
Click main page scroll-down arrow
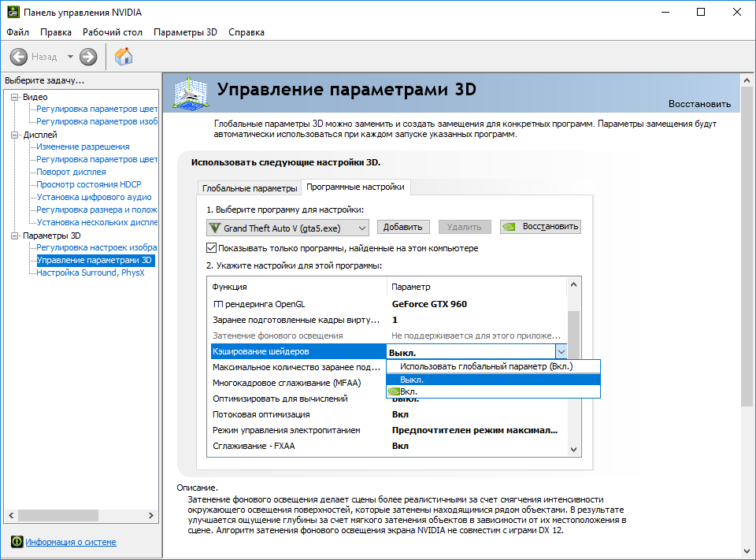tap(747, 551)
